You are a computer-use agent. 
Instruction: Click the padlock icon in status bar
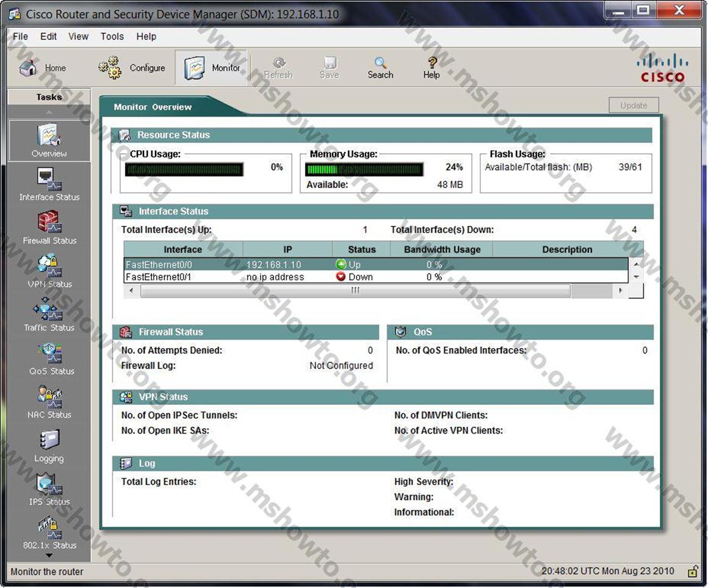click(692, 572)
